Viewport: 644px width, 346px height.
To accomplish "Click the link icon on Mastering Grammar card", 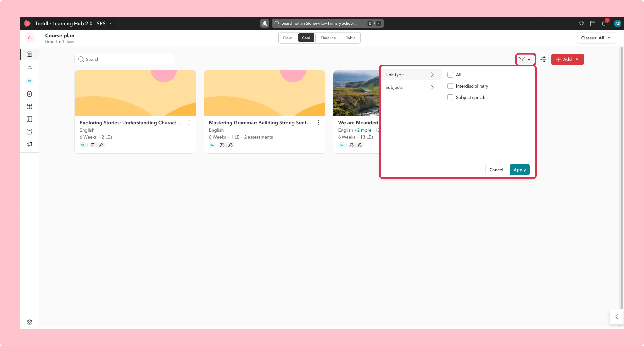I will (x=230, y=145).
